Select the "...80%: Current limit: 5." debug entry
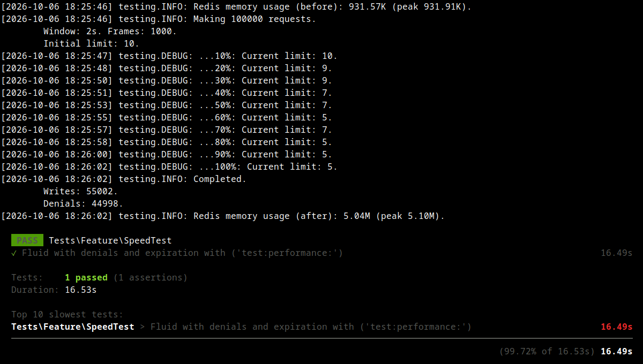The image size is (643, 364). point(167,142)
